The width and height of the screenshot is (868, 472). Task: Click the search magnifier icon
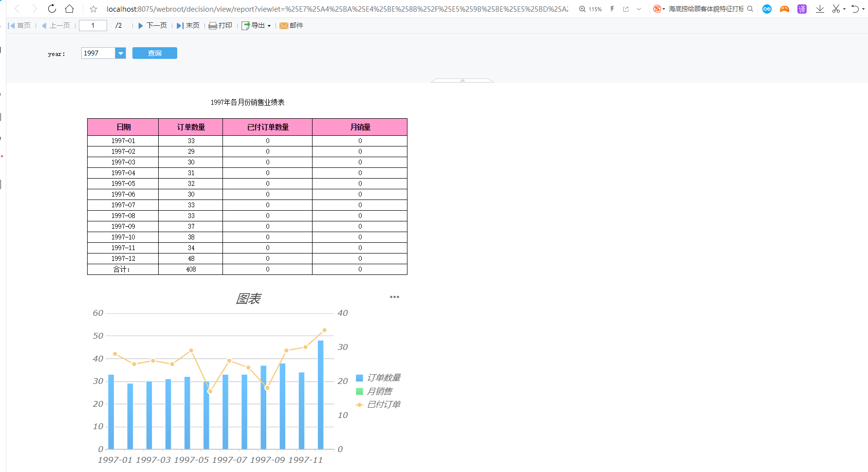[750, 9]
